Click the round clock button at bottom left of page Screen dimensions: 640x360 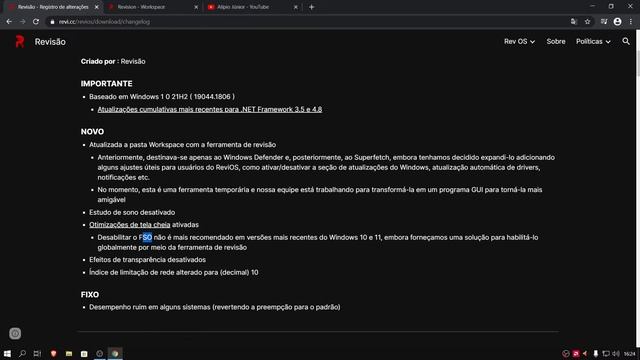[x=15, y=333]
